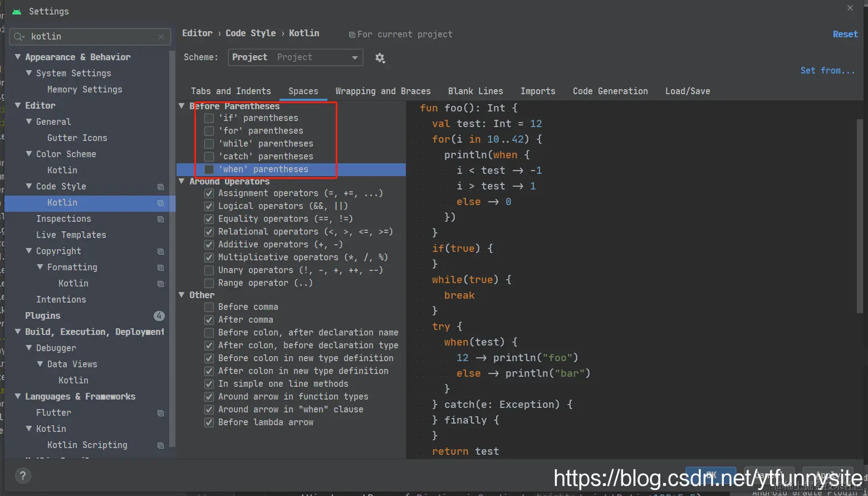Collapse the Around Operators group
868x496 pixels.
182,181
